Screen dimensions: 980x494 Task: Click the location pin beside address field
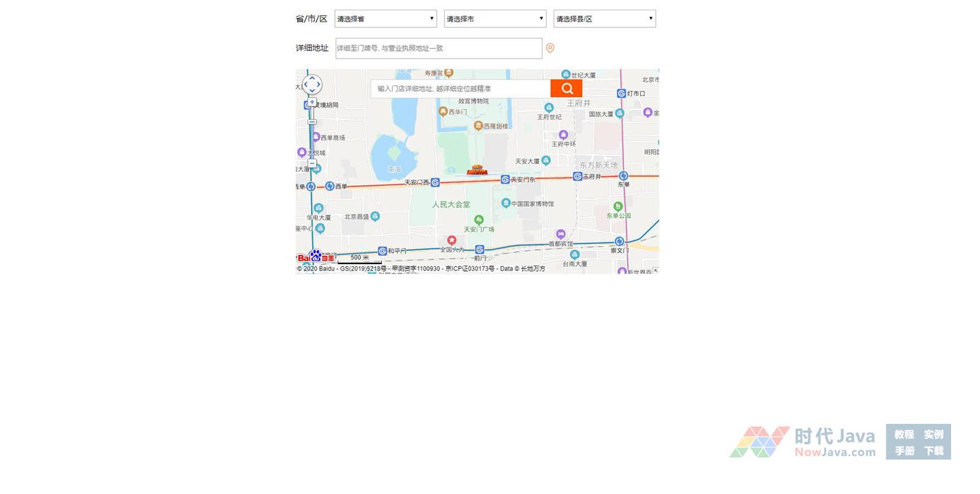pyautogui.click(x=549, y=48)
